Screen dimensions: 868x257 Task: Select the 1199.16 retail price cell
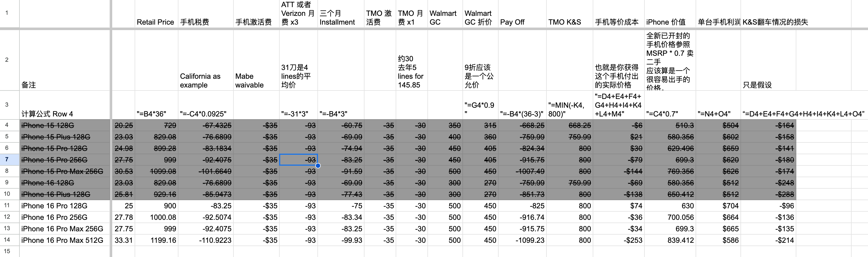(156, 240)
